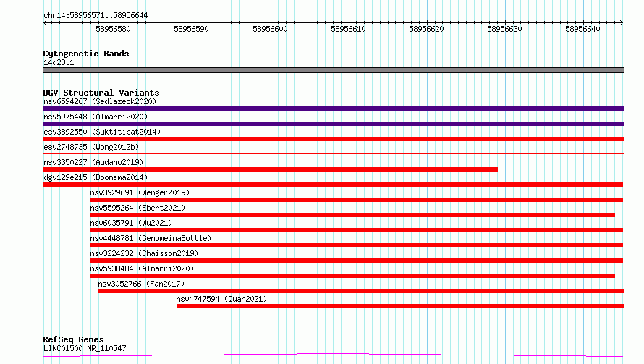Click the red bar under nsv5938484
The width and height of the screenshot is (644, 364).
pos(352,276)
